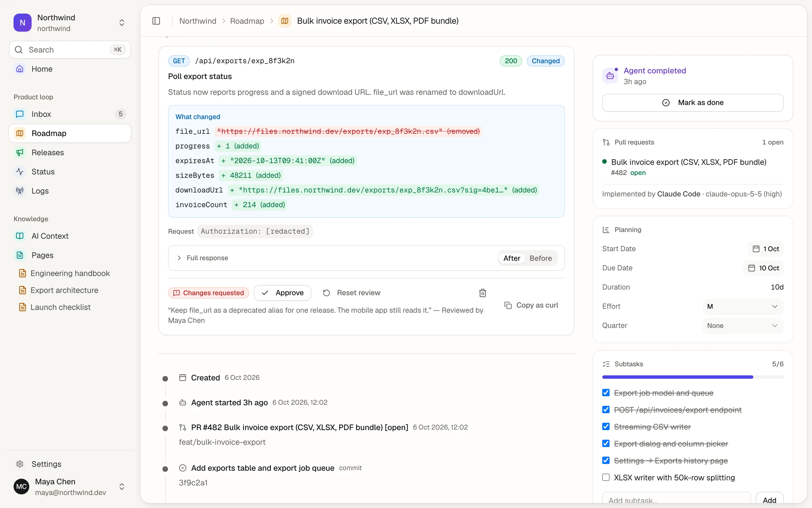The width and height of the screenshot is (812, 508).
Task: Click the Settings gear icon
Action: coord(20,464)
